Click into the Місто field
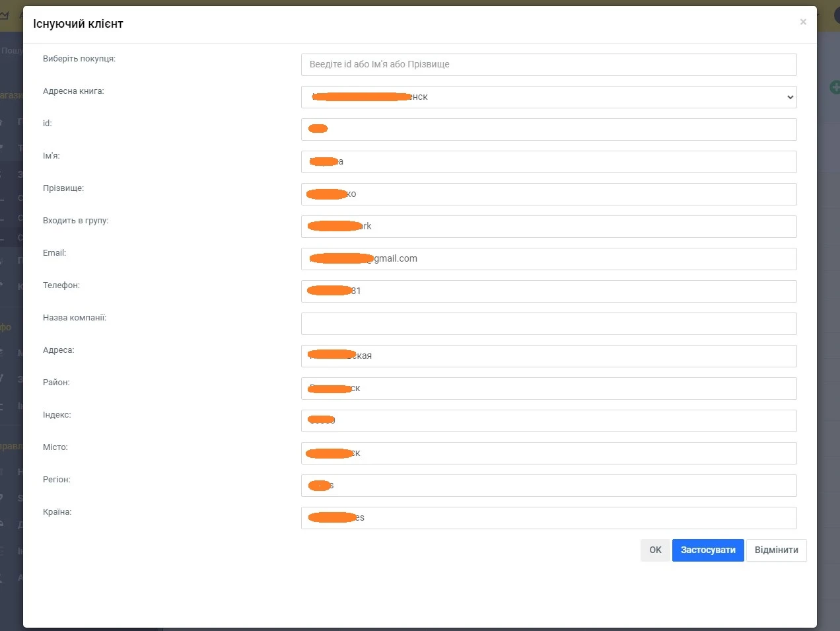This screenshot has height=631, width=840. click(548, 453)
